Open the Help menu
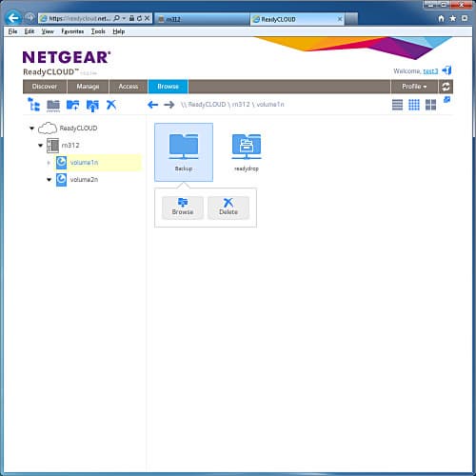 tap(119, 31)
